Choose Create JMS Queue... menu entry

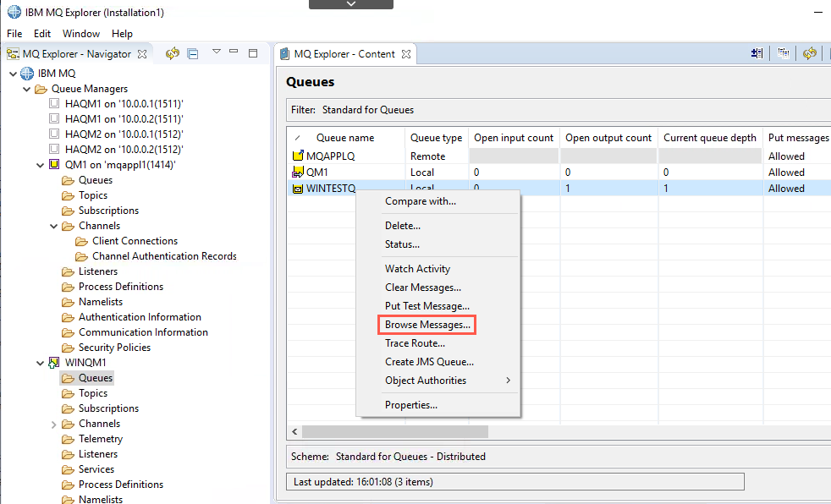(x=429, y=362)
